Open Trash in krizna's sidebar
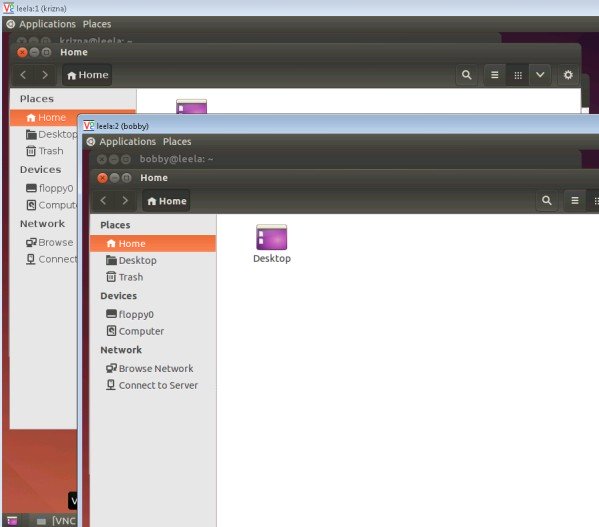Image resolution: width=599 pixels, height=527 pixels. [44, 151]
